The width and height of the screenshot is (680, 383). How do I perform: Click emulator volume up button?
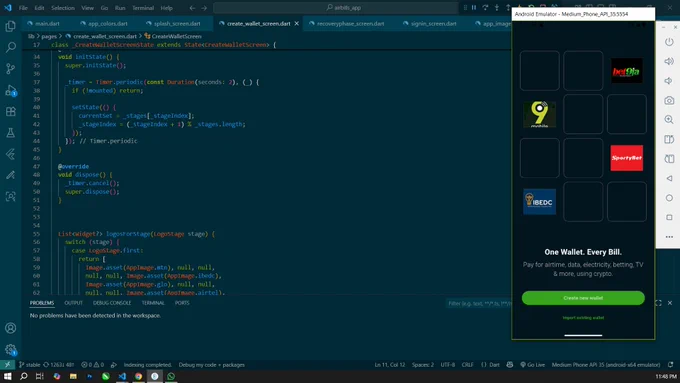pos(669,61)
